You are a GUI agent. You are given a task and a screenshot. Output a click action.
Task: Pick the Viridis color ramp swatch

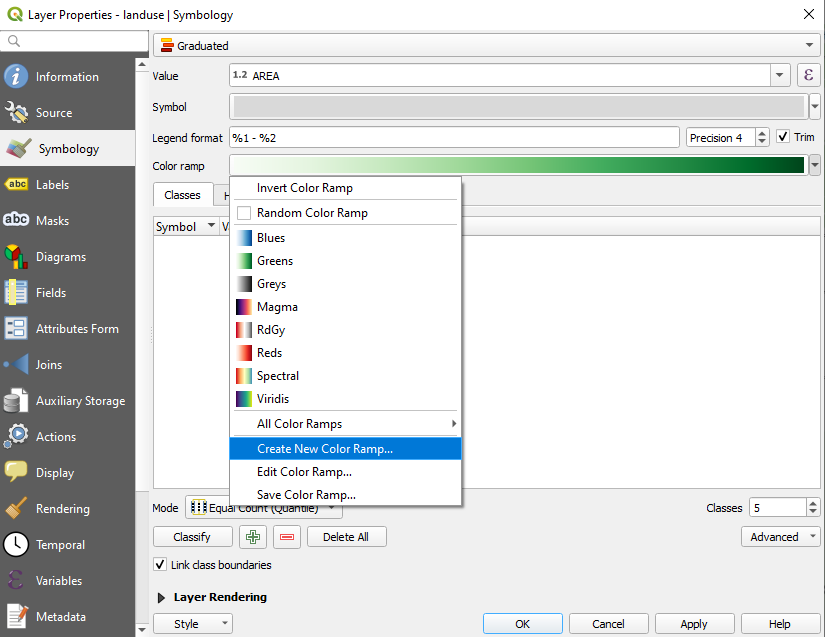coord(243,398)
